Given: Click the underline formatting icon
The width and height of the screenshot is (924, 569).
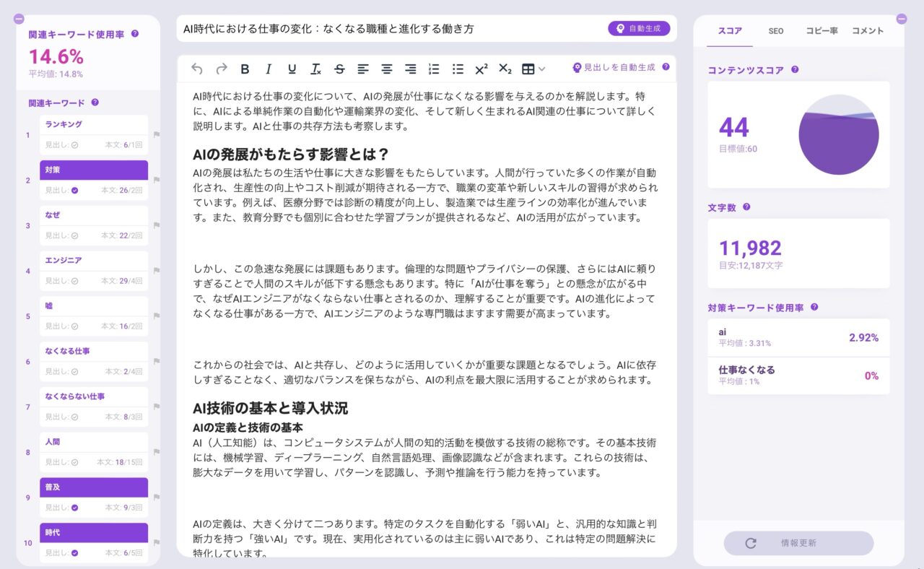Looking at the screenshot, I should point(291,69).
